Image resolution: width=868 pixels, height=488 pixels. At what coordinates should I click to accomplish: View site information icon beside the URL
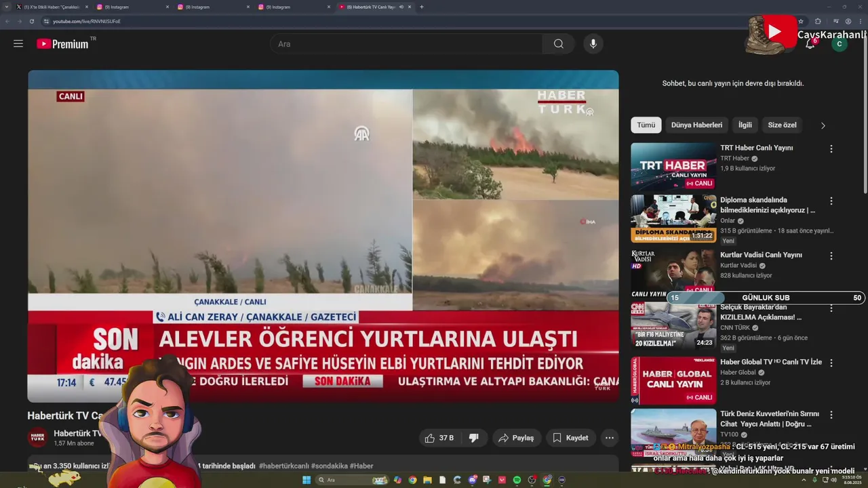pyautogui.click(x=46, y=21)
